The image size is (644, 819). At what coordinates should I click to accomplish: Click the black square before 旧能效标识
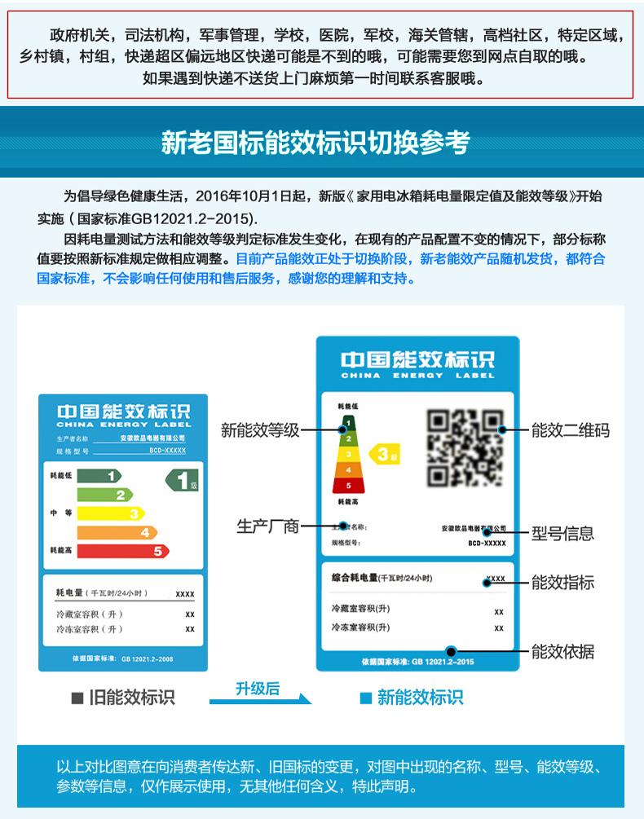(x=77, y=698)
